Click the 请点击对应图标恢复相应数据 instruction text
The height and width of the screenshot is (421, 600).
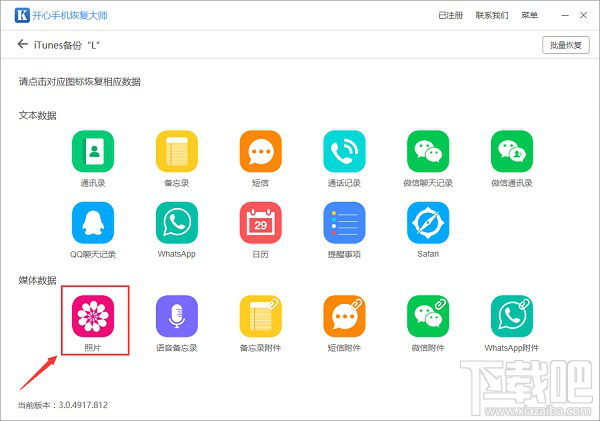tap(80, 82)
